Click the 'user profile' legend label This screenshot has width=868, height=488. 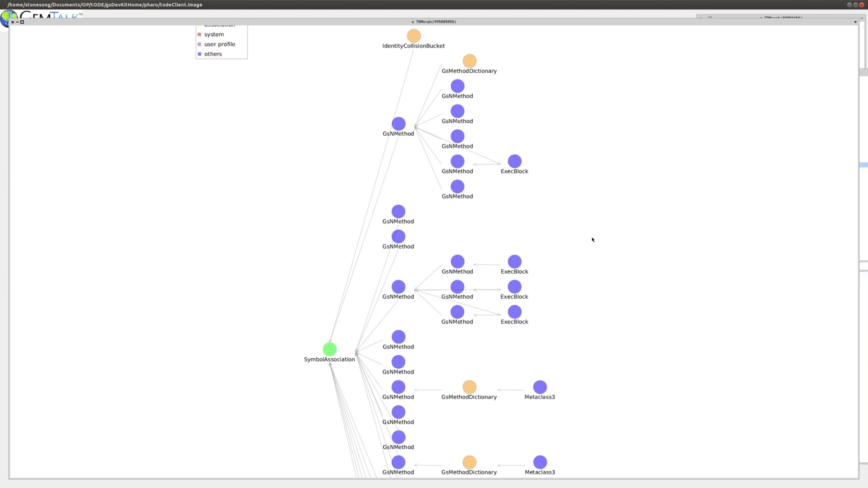(x=220, y=44)
